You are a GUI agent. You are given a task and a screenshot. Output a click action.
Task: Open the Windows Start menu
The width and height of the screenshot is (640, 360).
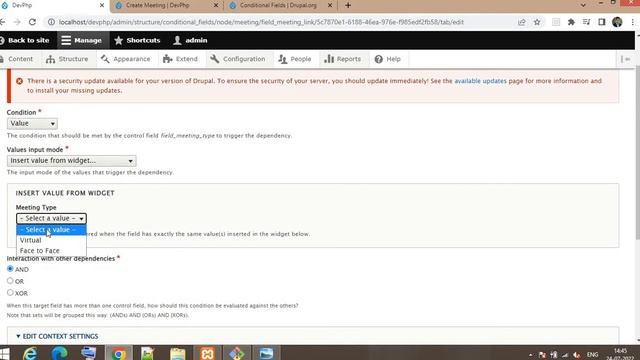pos(4,353)
